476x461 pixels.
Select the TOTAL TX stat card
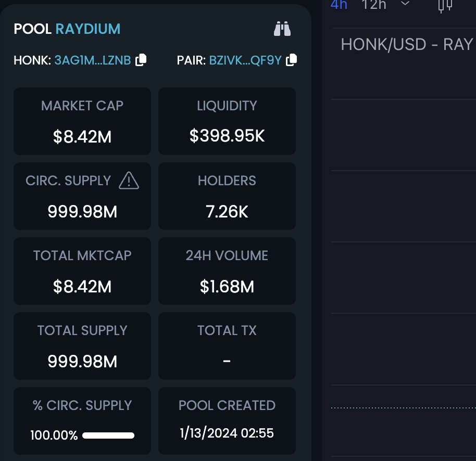227,345
